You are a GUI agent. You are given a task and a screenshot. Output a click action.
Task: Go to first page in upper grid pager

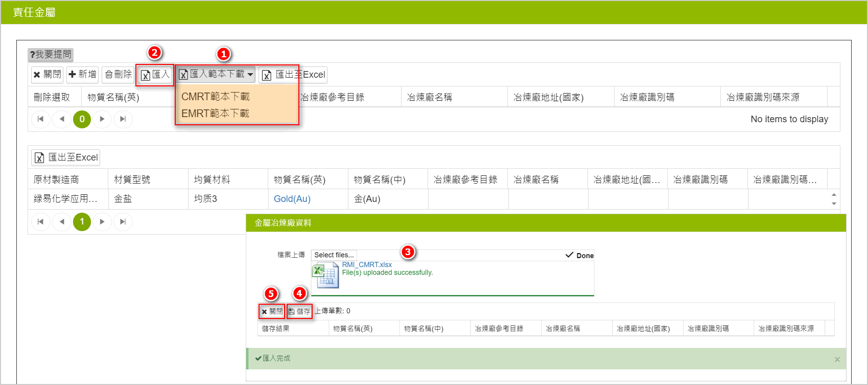[x=40, y=119]
